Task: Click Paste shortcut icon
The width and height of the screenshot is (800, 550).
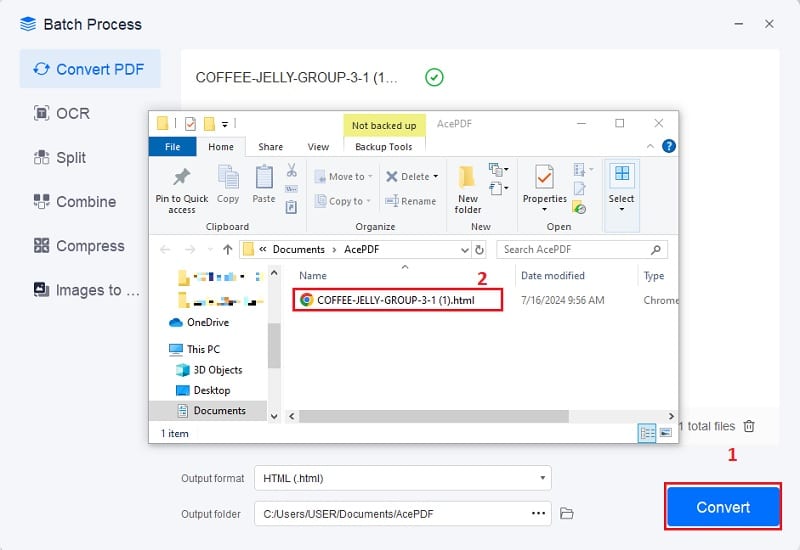Action: click(291, 207)
